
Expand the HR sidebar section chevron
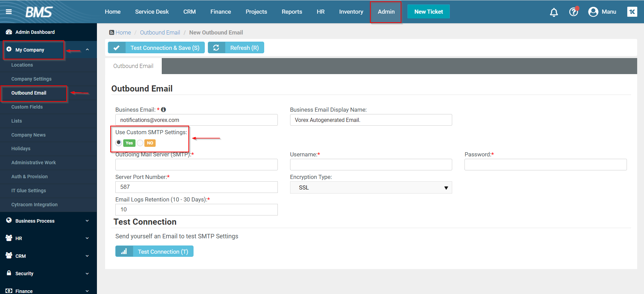[87, 238]
